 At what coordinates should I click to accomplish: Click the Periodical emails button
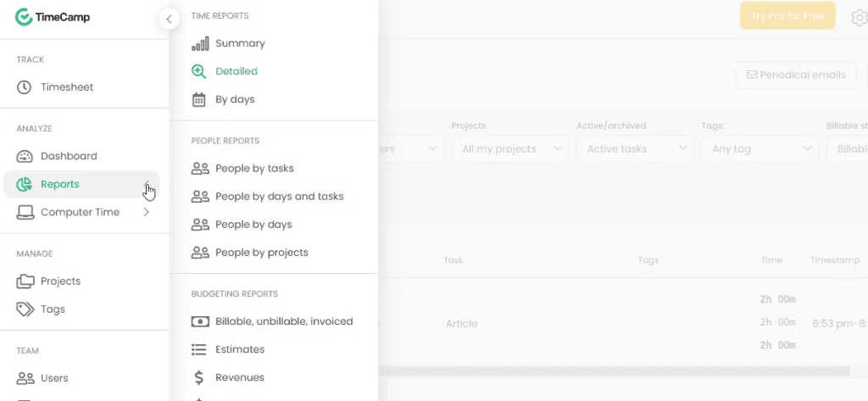click(796, 75)
